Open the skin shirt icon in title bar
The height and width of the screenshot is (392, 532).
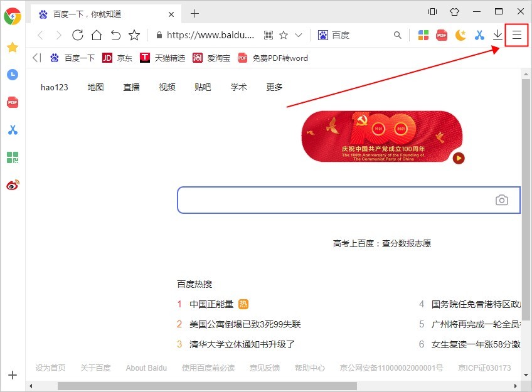454,12
